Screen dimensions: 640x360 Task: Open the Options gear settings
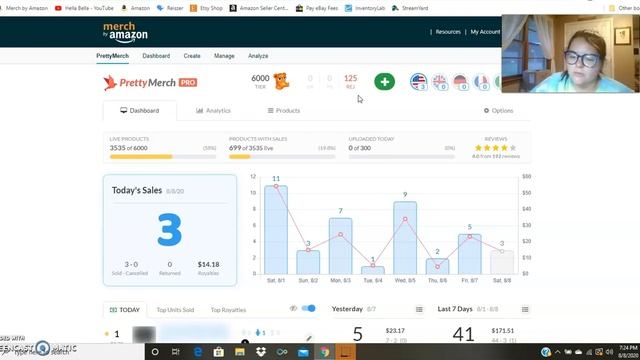click(498, 111)
